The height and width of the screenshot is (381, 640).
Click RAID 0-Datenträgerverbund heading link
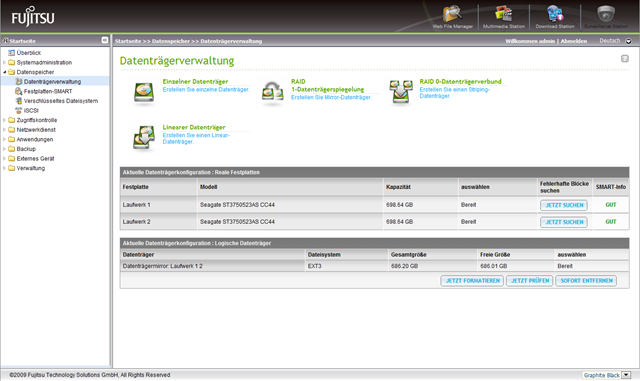tap(460, 81)
